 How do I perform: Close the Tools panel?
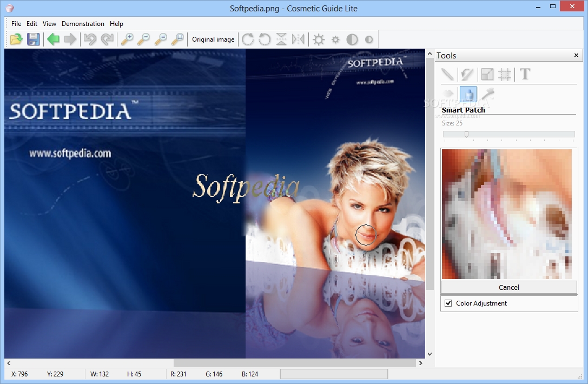point(577,56)
